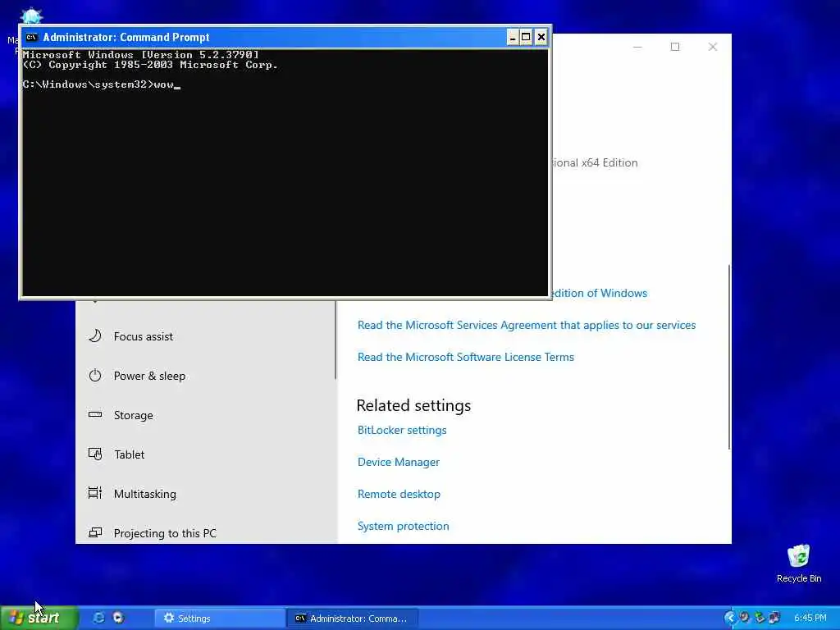Open Multitasking settings
This screenshot has width=840, height=630.
205,494
